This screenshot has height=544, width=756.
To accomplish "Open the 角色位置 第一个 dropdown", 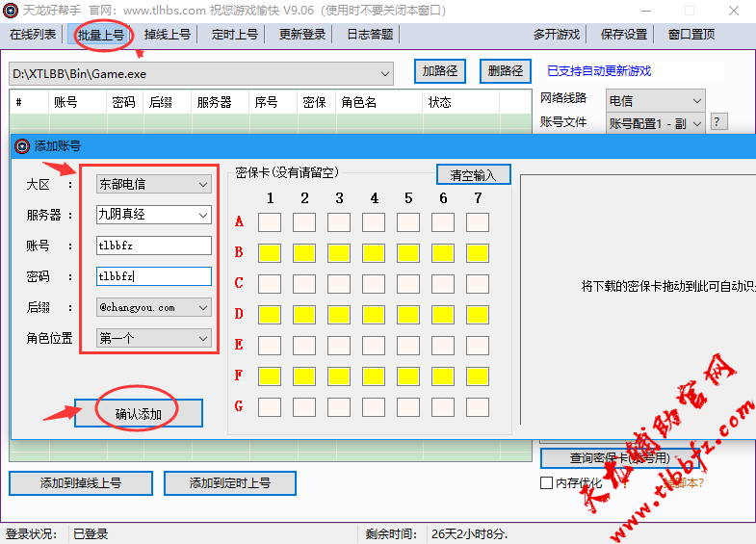I will 154,338.
